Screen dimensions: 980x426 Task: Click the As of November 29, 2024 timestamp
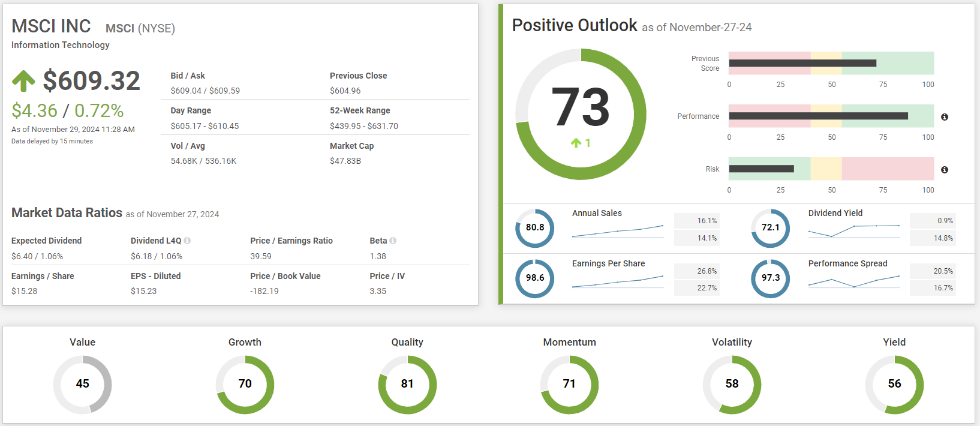click(x=73, y=129)
